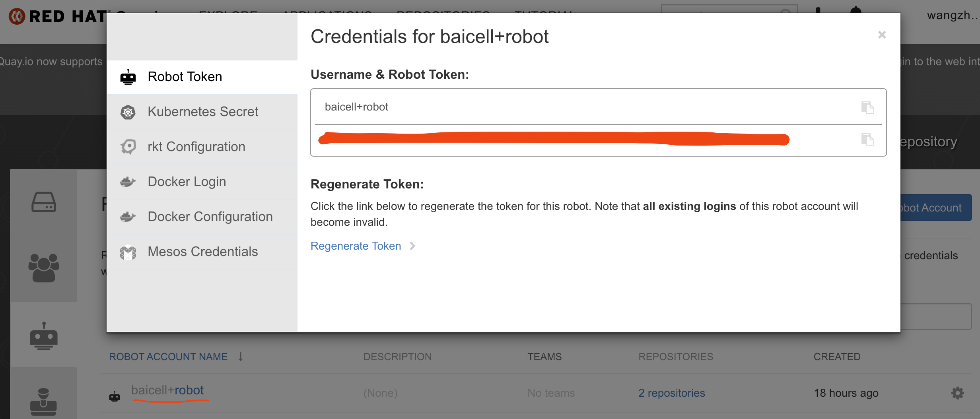The width and height of the screenshot is (980, 419).
Task: Open the Robot Accounts sidebar icon
Action: [x=44, y=336]
